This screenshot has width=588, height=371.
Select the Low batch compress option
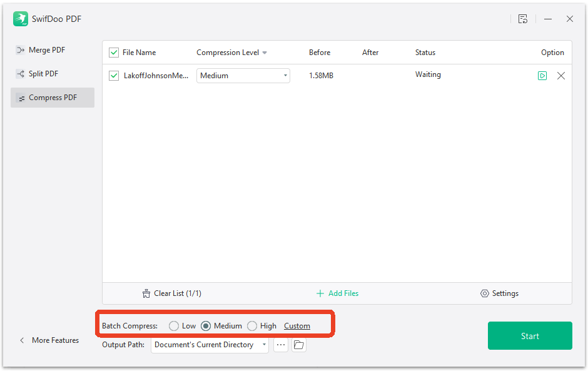pos(174,326)
